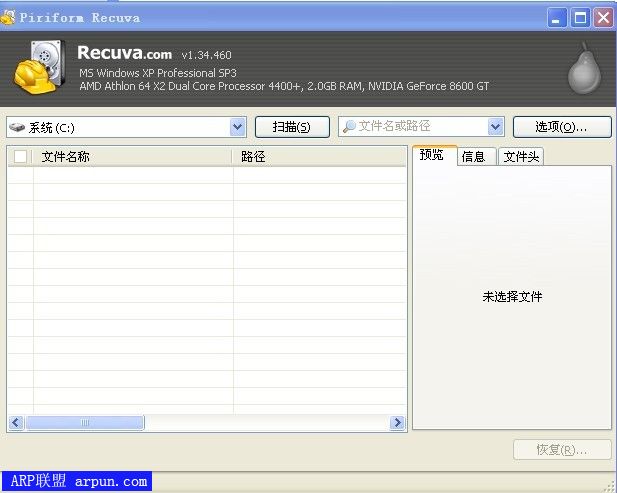Maximize the Piriform Recuva window
617x493 pixels.
(x=580, y=18)
